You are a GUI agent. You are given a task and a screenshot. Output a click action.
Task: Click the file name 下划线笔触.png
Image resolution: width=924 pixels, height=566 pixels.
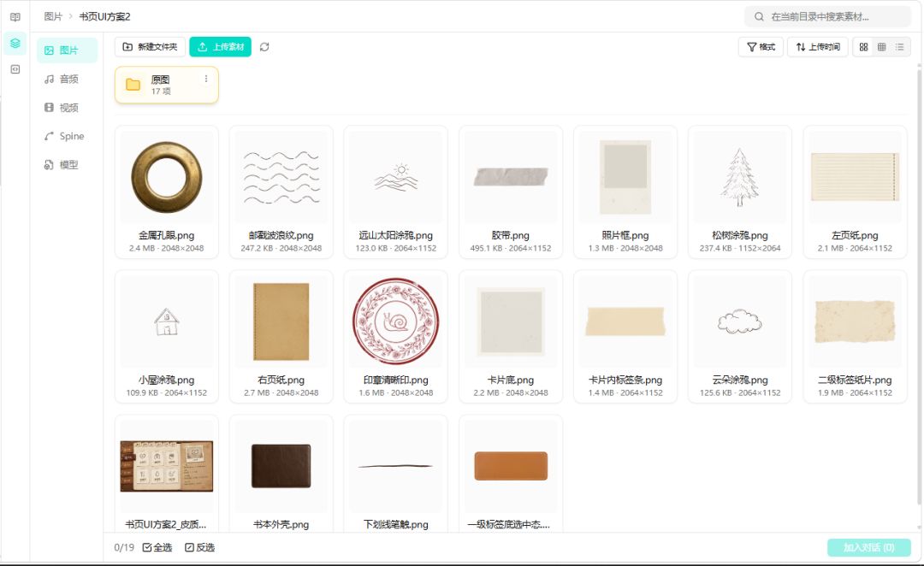coord(396,524)
